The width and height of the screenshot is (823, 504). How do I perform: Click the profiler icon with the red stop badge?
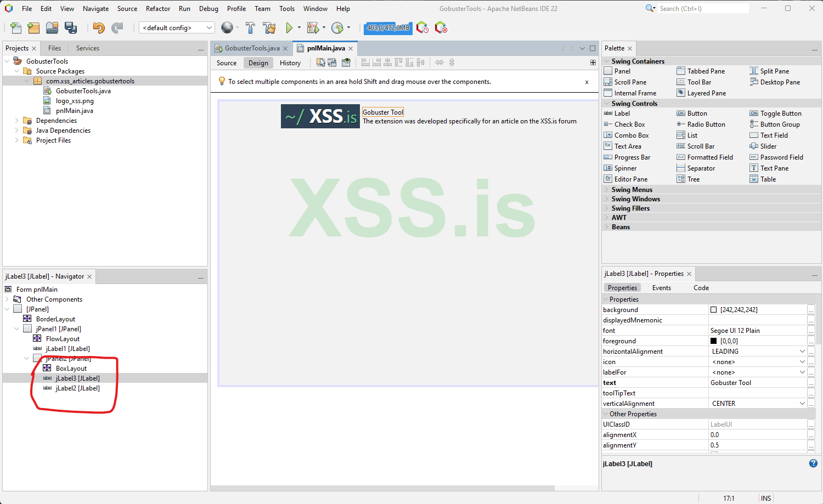pyautogui.click(x=441, y=27)
